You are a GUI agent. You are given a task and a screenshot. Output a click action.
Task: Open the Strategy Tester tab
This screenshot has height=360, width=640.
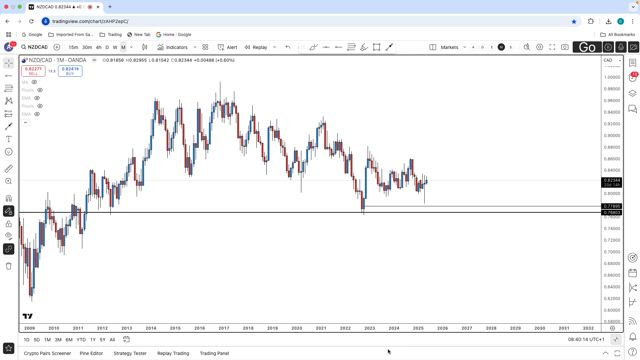[130, 353]
